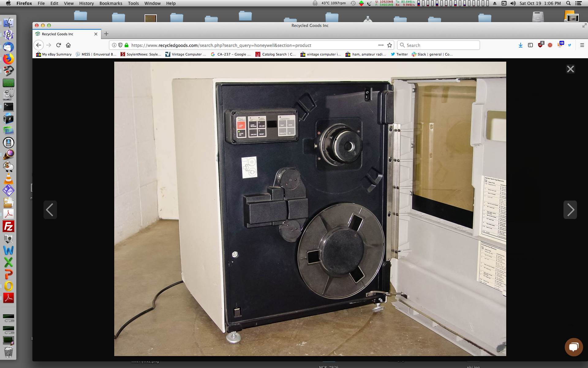This screenshot has height=368, width=588.
Task: Click the Firefox reload page button
Action: point(58,45)
